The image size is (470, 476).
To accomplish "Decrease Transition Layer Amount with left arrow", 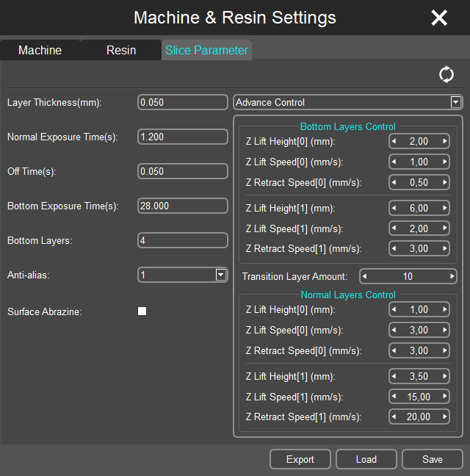I will click(365, 277).
